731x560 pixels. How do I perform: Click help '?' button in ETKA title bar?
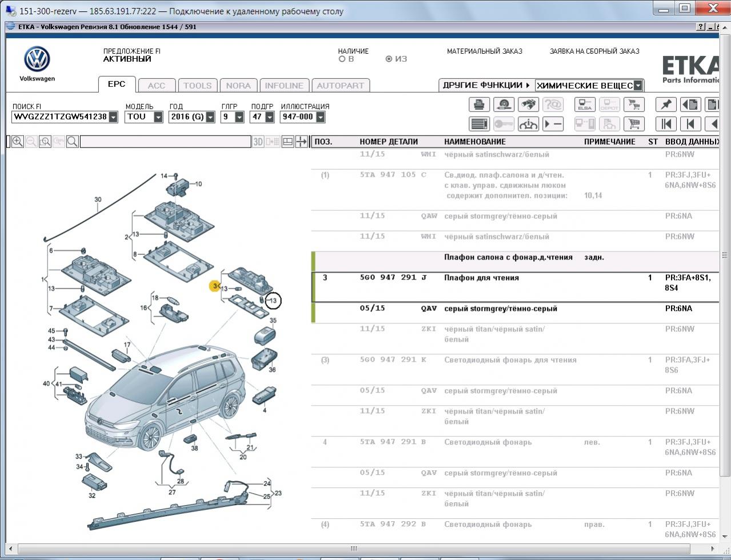(x=701, y=27)
